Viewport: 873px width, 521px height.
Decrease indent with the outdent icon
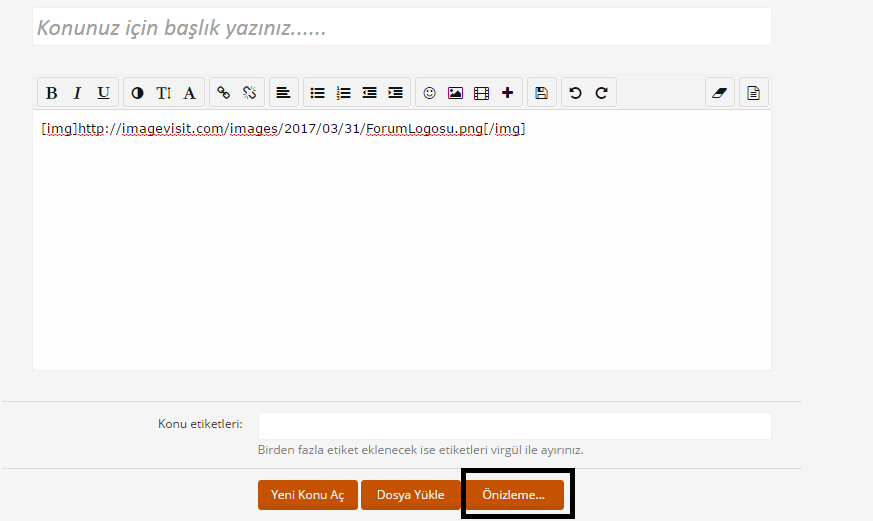pos(369,93)
